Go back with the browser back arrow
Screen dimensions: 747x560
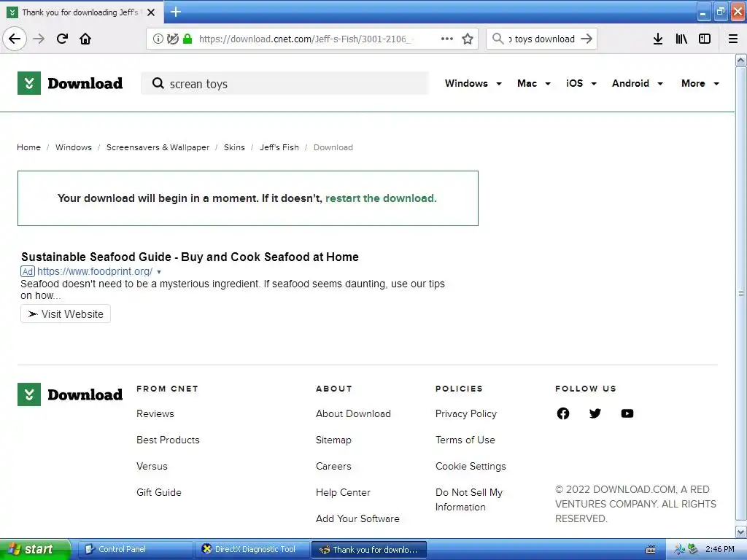(x=15, y=39)
